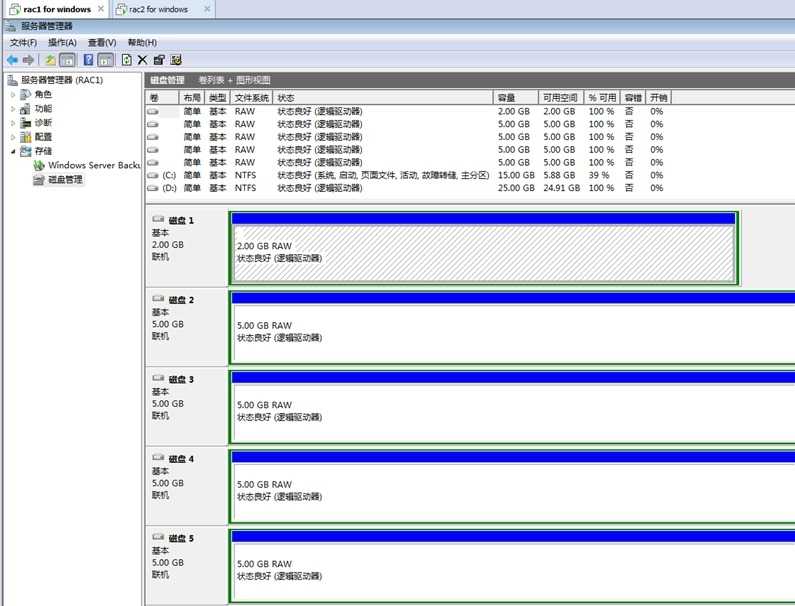
Task: Close the rac2 for windows tab
Action: pos(207,9)
